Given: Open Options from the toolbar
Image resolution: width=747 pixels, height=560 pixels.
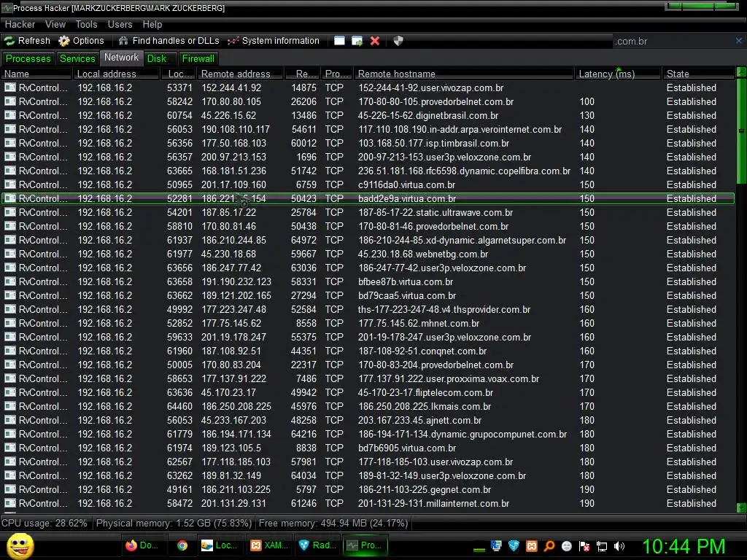Looking at the screenshot, I should [81, 41].
